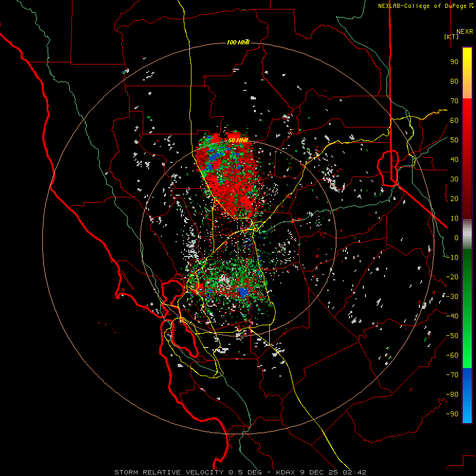Click the 0.5 DEG elevation text
This screenshot has height=476, width=476.
tap(245, 472)
